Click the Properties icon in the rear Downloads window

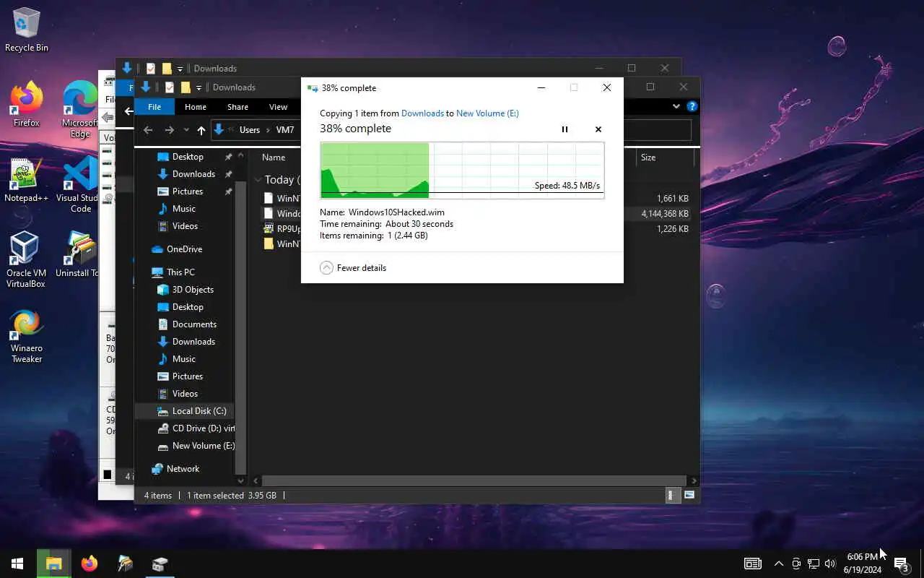click(x=151, y=69)
